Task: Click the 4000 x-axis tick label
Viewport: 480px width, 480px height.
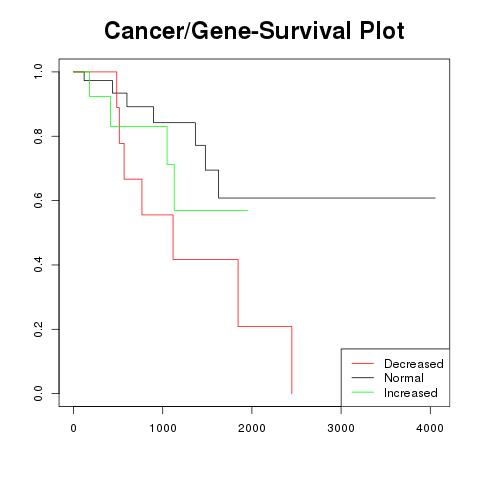Action: 430,428
